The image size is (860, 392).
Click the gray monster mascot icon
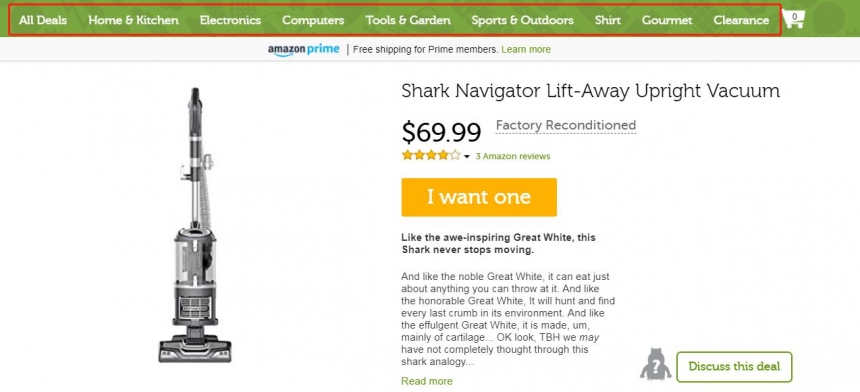(655, 365)
